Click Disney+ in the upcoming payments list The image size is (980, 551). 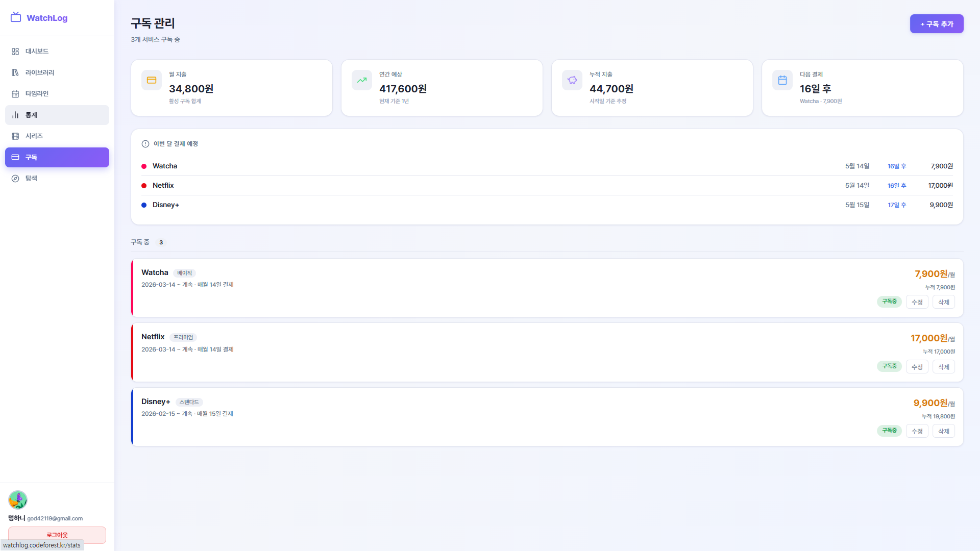(166, 205)
